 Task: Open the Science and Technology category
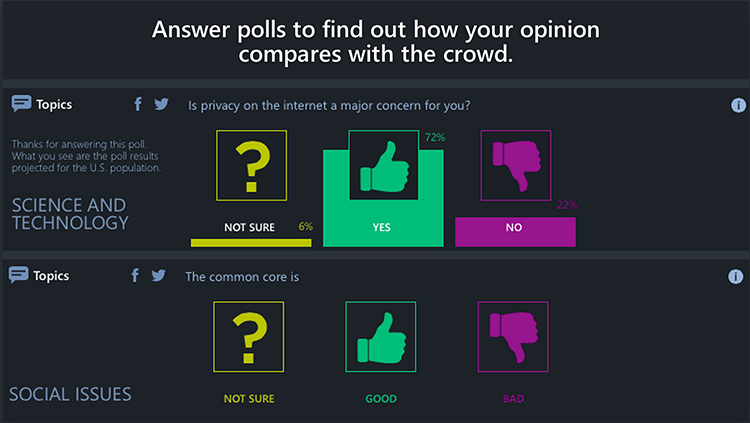click(x=70, y=214)
